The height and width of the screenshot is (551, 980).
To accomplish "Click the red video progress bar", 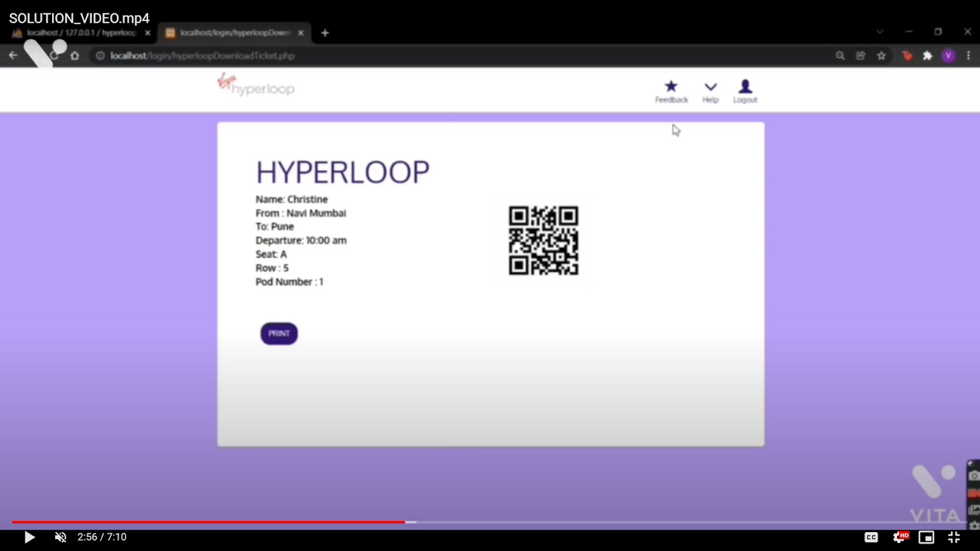I will click(x=208, y=522).
